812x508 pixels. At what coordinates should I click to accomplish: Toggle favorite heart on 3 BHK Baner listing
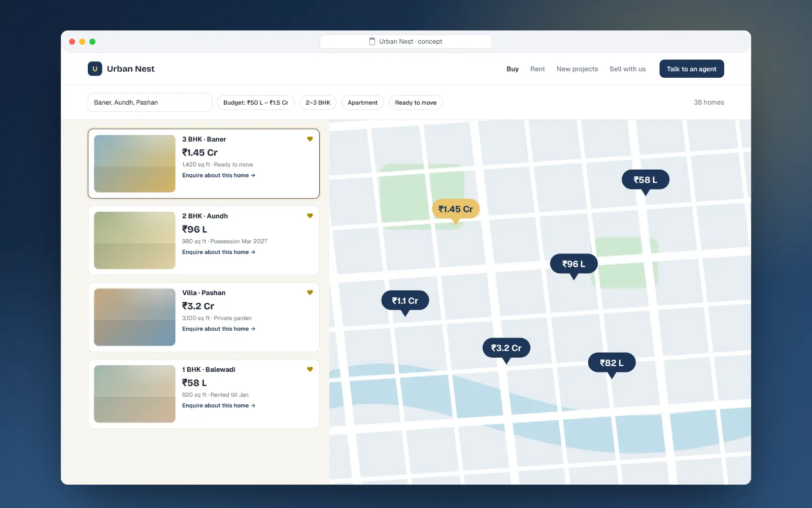310,139
